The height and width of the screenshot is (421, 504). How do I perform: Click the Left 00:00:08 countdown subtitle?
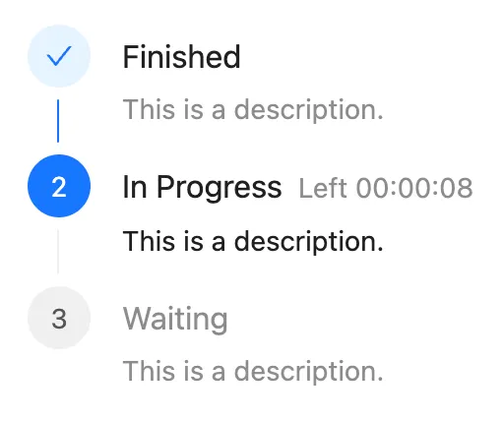(386, 188)
